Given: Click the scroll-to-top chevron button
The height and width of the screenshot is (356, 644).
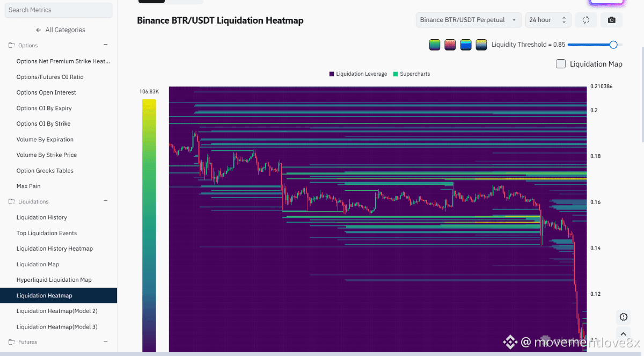Looking at the screenshot, I should pyautogui.click(x=623, y=334).
